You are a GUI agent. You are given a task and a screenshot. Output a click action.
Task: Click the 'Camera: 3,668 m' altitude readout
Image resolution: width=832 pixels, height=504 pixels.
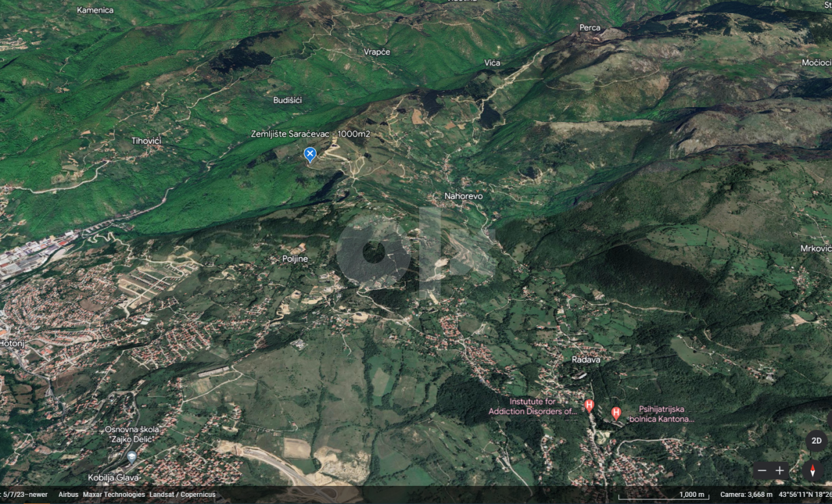tap(746, 495)
